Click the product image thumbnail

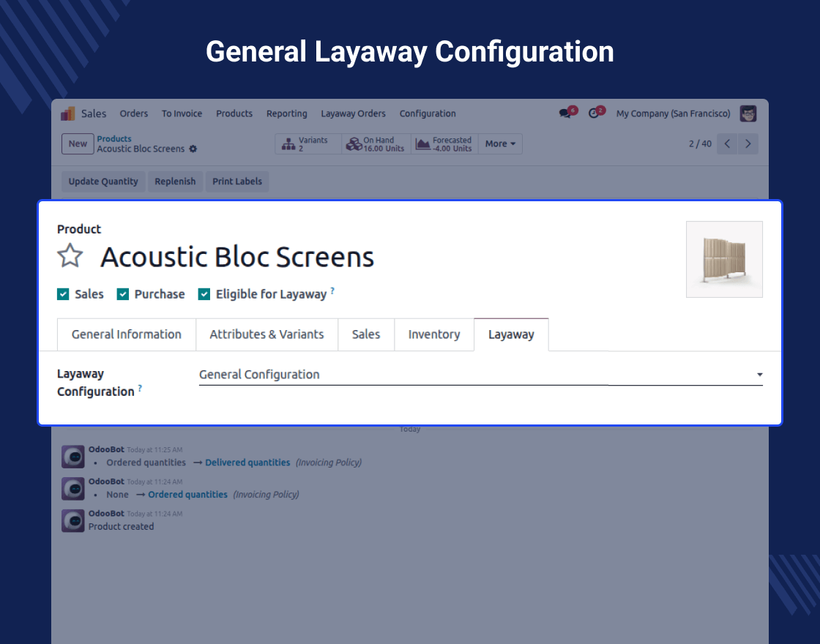click(x=724, y=259)
